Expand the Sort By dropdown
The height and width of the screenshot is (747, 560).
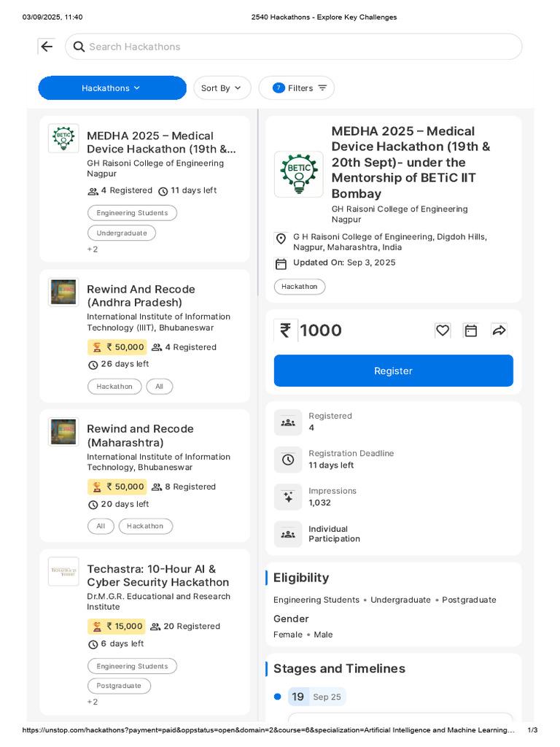click(222, 88)
